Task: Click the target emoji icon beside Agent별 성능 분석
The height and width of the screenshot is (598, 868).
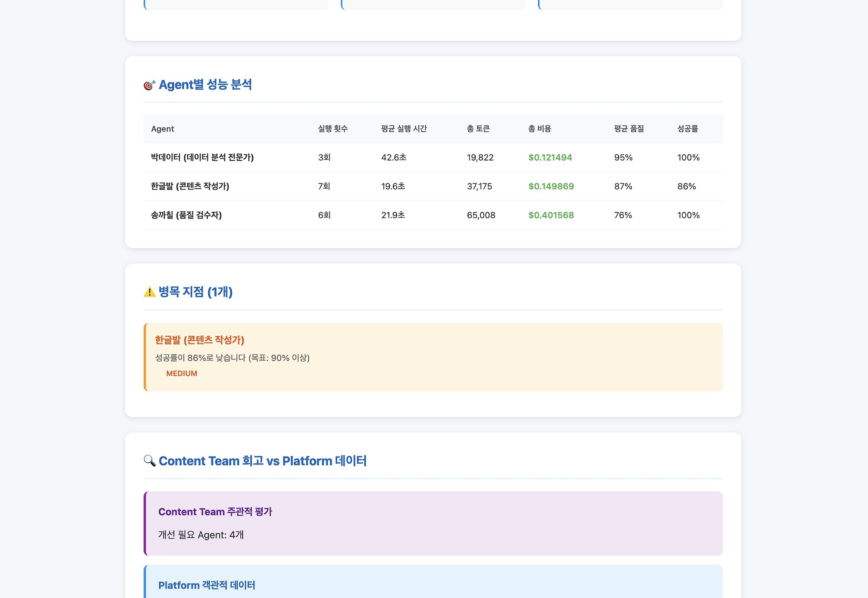Action: [149, 85]
